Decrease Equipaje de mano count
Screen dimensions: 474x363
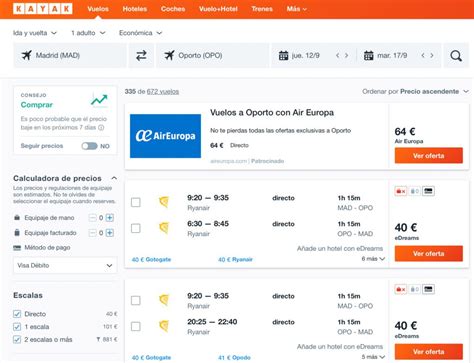click(92, 218)
